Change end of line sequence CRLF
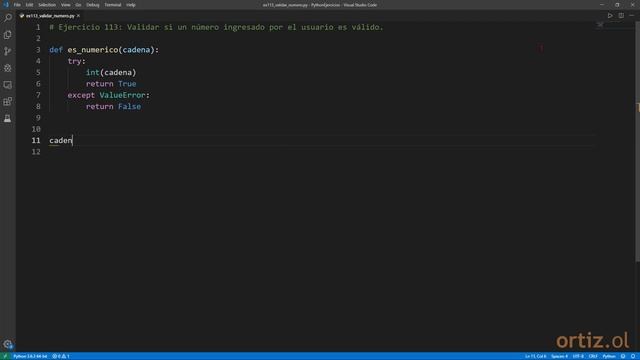 pyautogui.click(x=593, y=356)
